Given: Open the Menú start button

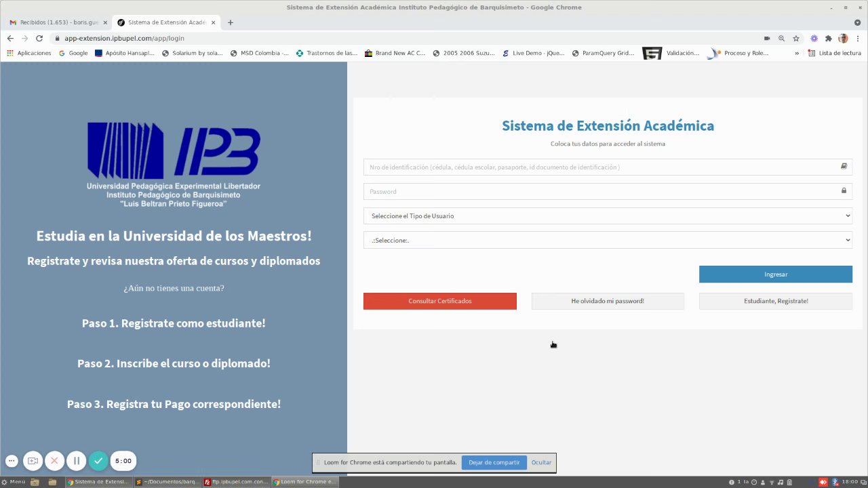Looking at the screenshot, I should click(x=14, y=482).
